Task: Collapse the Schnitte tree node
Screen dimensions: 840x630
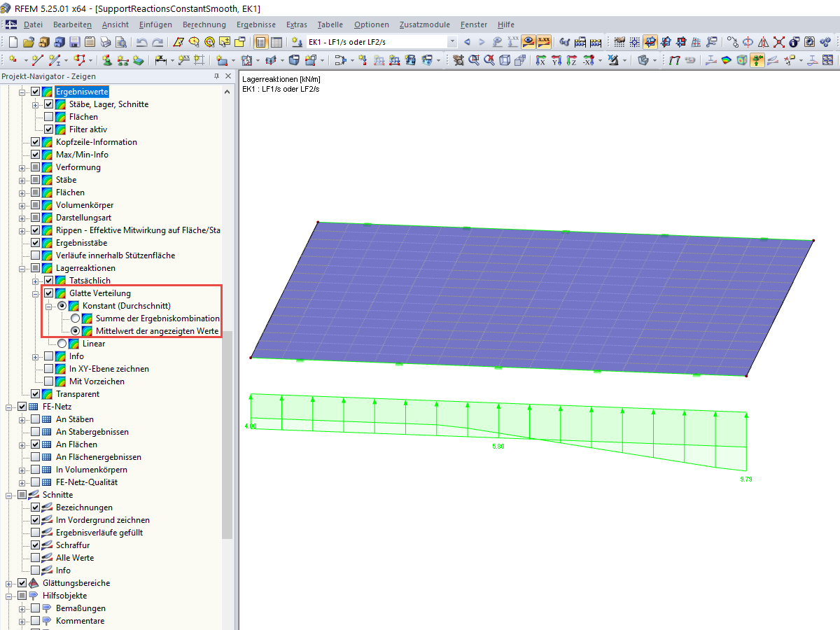Action: point(9,495)
